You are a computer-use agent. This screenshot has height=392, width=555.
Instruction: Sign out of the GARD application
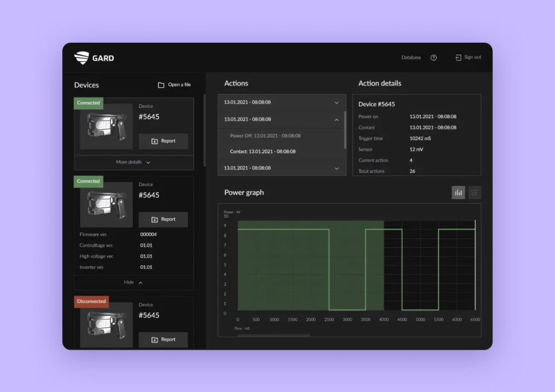(x=471, y=57)
